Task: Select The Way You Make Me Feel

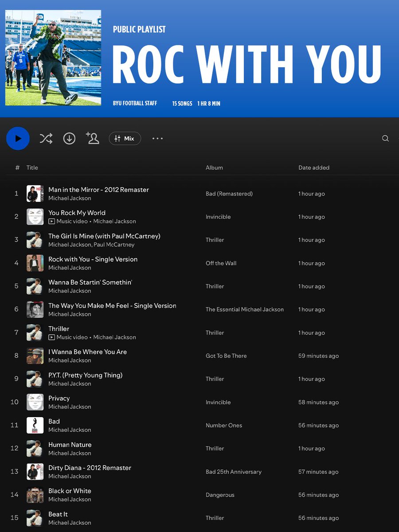Action: coord(112,305)
